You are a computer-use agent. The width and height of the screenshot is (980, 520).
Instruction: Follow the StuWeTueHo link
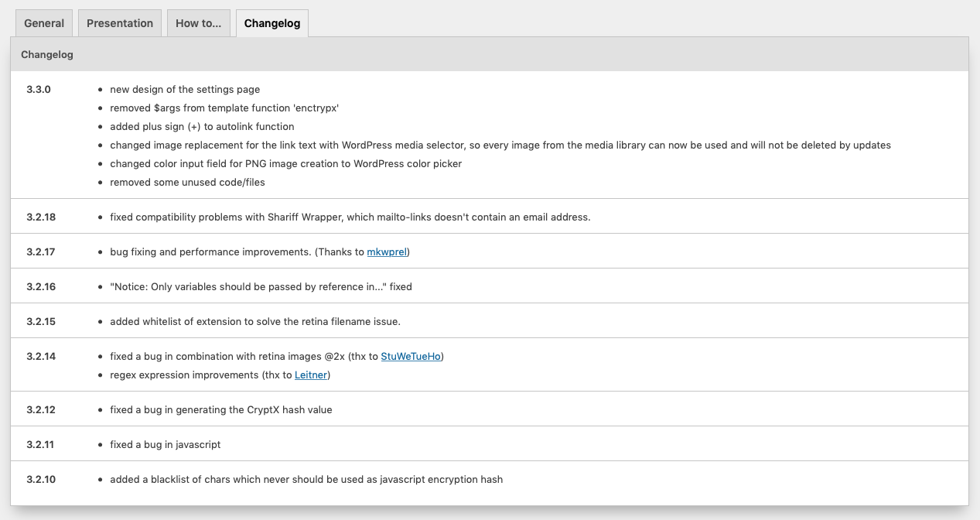point(411,356)
